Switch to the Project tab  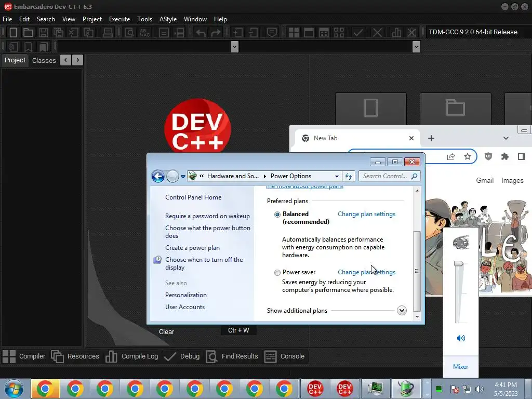15,60
